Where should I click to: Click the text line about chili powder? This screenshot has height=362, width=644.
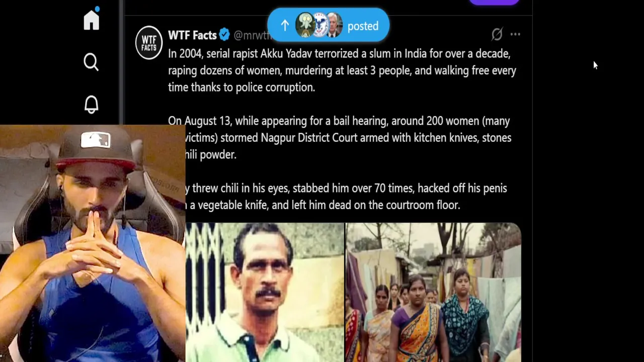(x=211, y=154)
